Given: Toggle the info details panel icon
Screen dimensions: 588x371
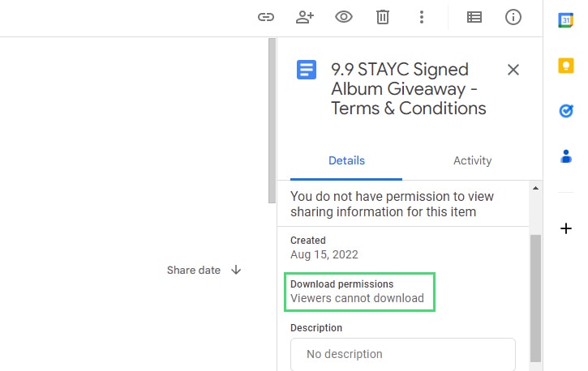Looking at the screenshot, I should 513,17.
